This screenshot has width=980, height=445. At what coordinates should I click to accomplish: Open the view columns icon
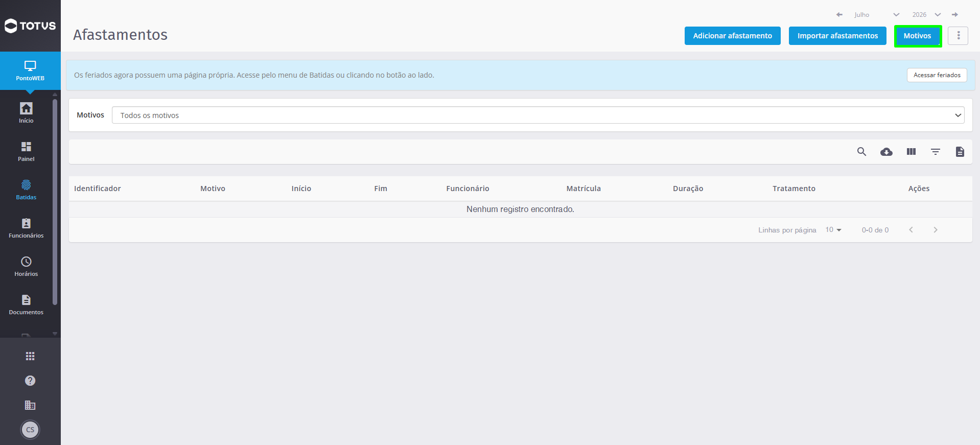911,152
